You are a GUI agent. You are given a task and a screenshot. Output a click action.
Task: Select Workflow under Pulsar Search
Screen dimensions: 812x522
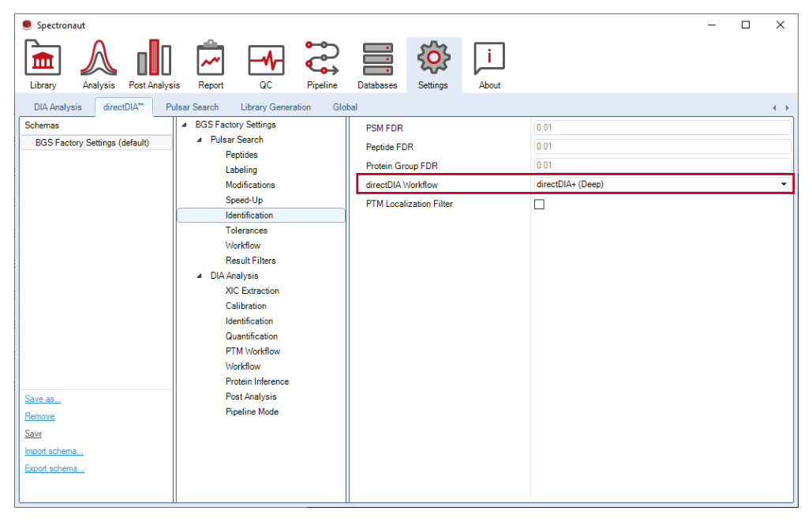(x=243, y=245)
